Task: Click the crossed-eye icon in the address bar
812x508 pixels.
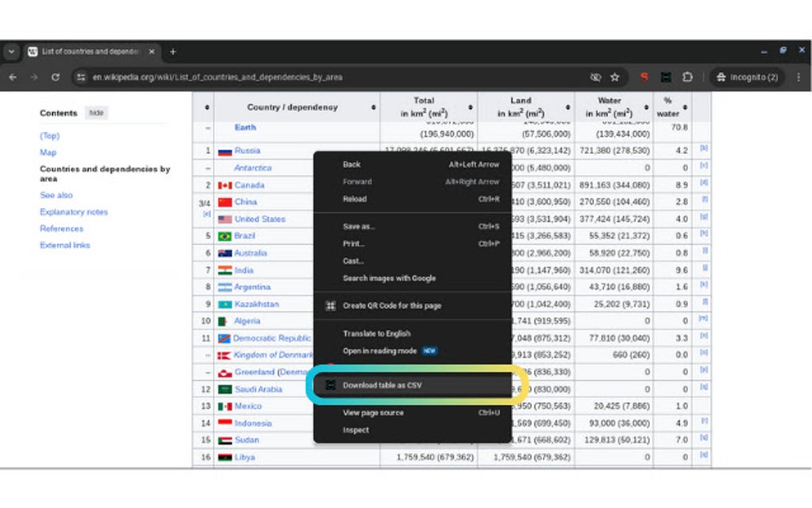Action: tap(595, 77)
